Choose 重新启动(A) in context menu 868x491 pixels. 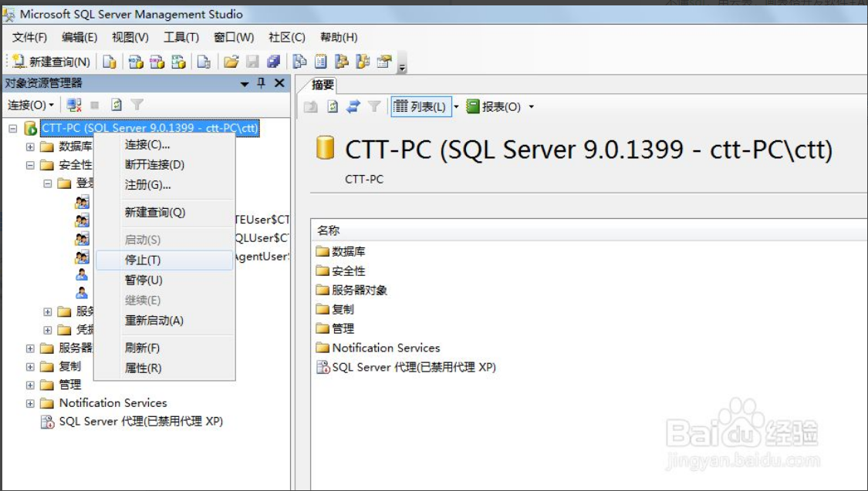[164, 320]
